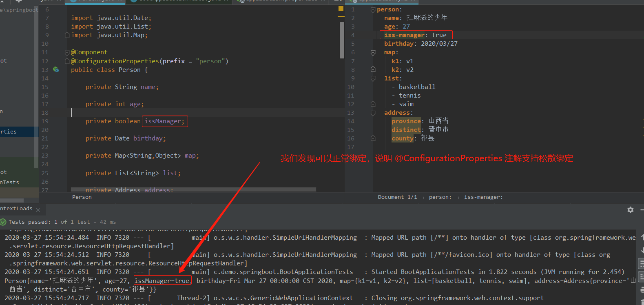644x305 pixels.
Task: Click '- basketball' list item
Action: (x=414, y=87)
